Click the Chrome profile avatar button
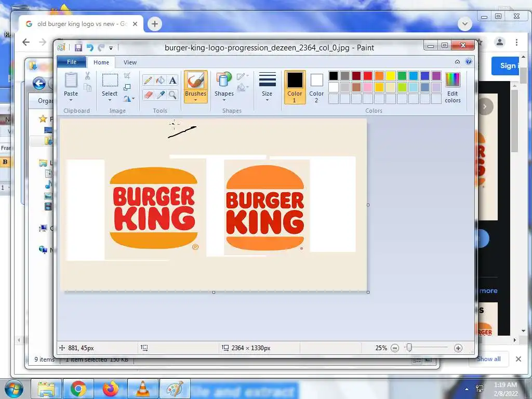The width and height of the screenshot is (532, 399). pos(500,42)
